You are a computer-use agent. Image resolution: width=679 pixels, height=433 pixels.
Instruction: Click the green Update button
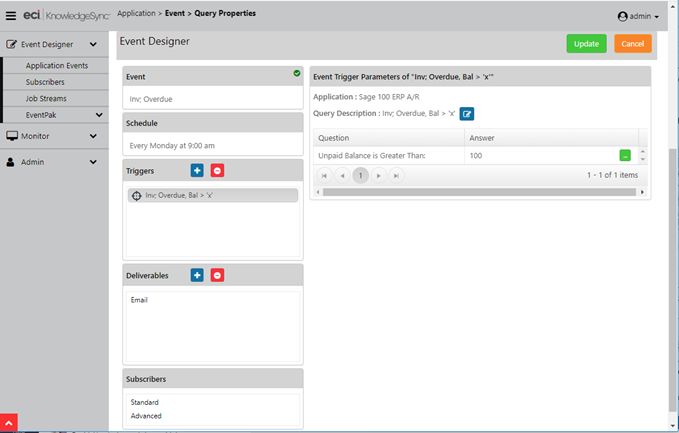pyautogui.click(x=586, y=44)
